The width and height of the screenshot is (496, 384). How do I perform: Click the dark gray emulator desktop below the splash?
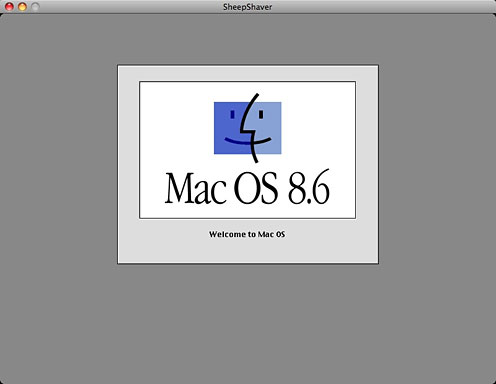pos(248,323)
